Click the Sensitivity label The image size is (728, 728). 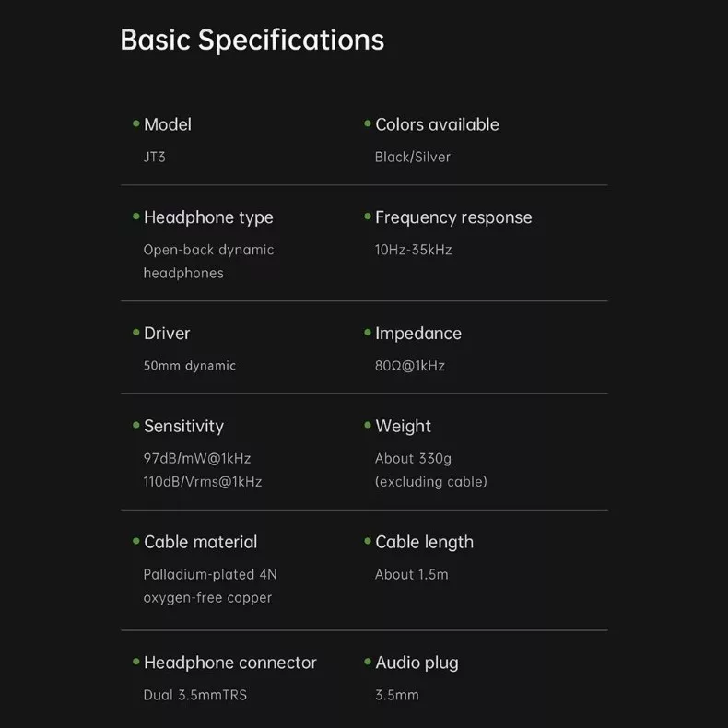[183, 426]
